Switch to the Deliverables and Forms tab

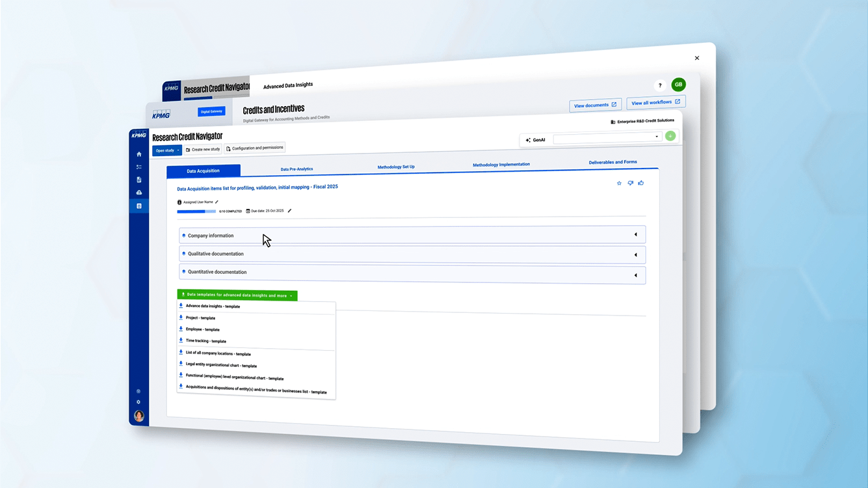[613, 162]
